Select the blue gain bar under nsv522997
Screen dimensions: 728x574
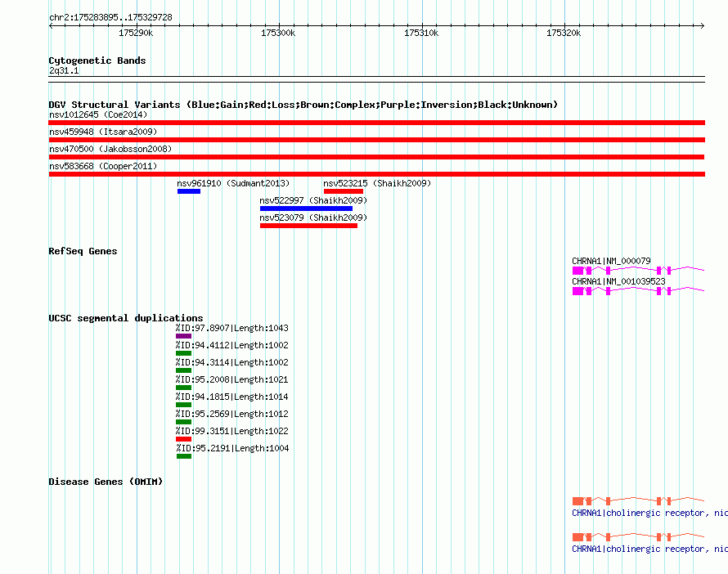(306, 209)
